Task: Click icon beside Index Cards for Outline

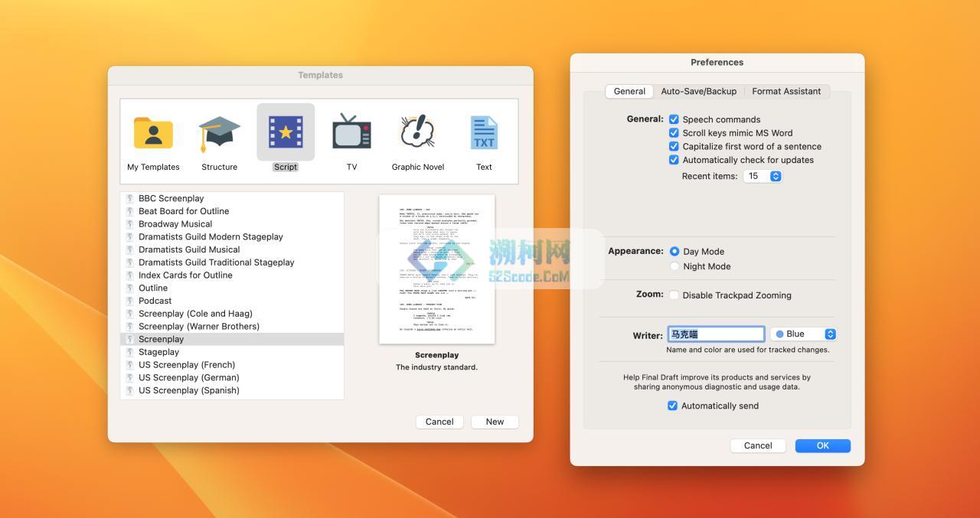Action: (x=130, y=275)
